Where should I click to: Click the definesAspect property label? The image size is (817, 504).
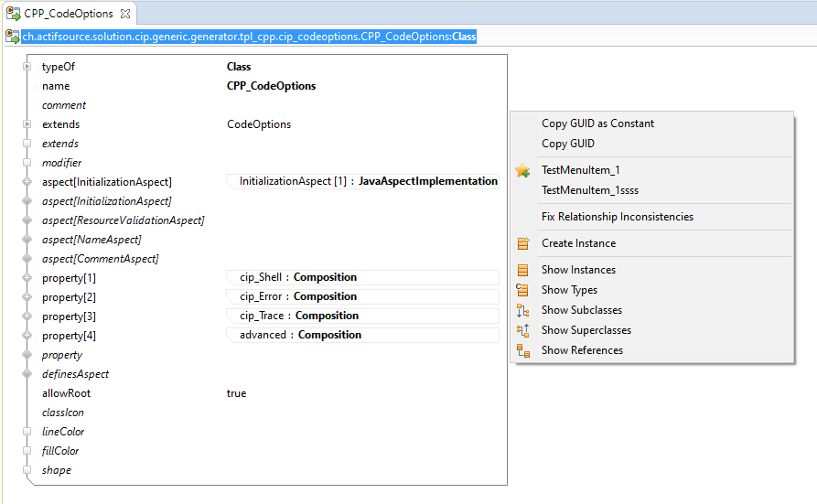tap(76, 374)
